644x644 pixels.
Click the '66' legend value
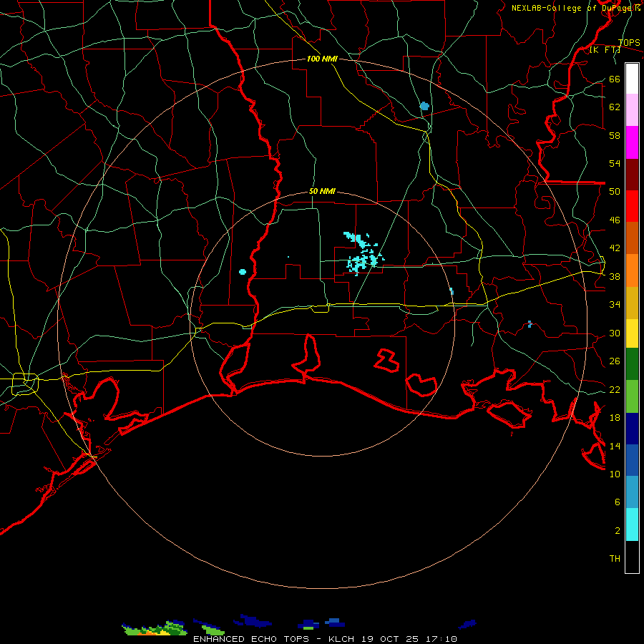[615, 79]
